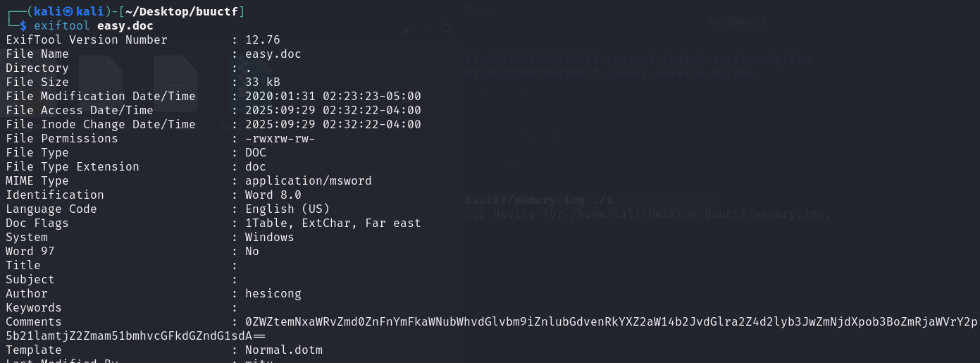980x363 pixels.
Task: Click easy.doc argument on the command line
Action: tap(125, 26)
